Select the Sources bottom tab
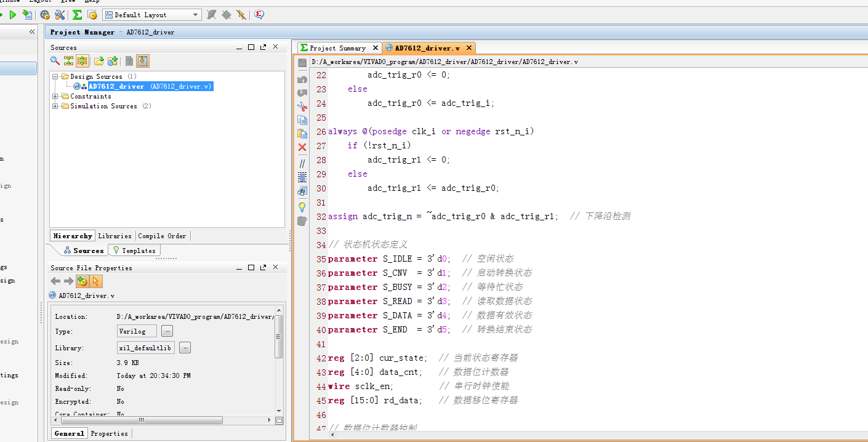The height and width of the screenshot is (442, 868). point(84,251)
